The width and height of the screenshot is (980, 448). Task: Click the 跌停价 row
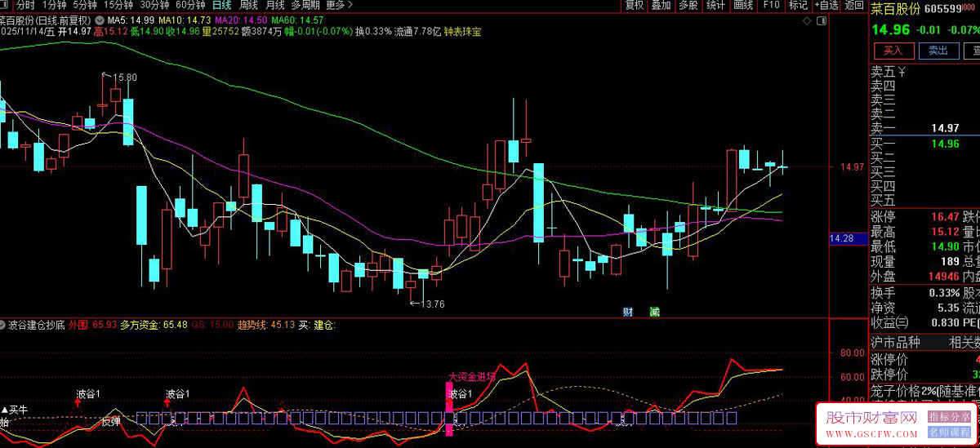924,375
